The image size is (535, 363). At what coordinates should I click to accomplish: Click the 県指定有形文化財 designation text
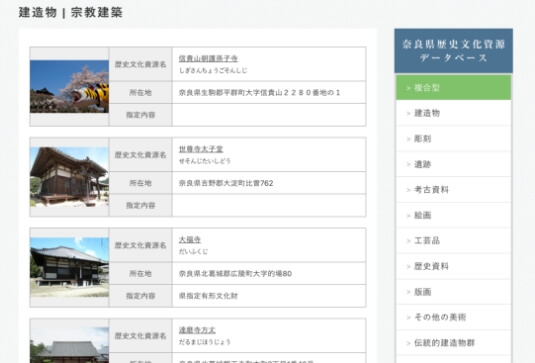point(208,296)
